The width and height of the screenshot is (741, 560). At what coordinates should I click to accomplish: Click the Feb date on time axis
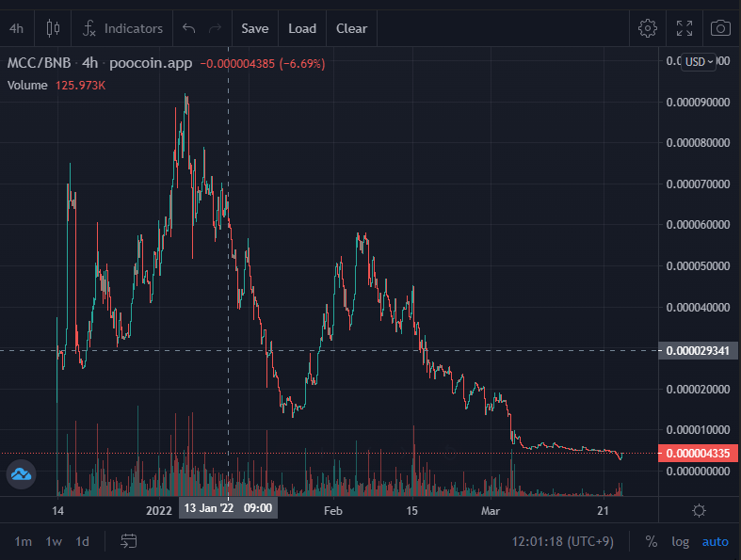[x=333, y=511]
